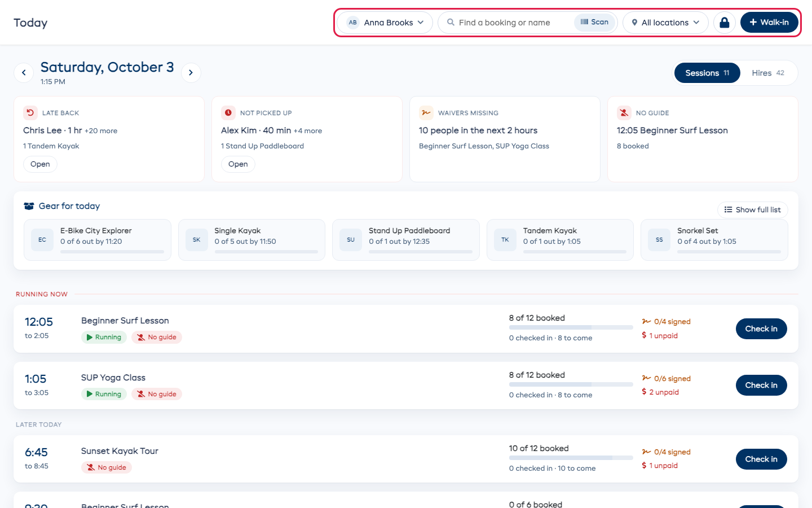Click the 2 unpaid status for SUP Yoga Class
The width and height of the screenshot is (812, 508).
[660, 392]
